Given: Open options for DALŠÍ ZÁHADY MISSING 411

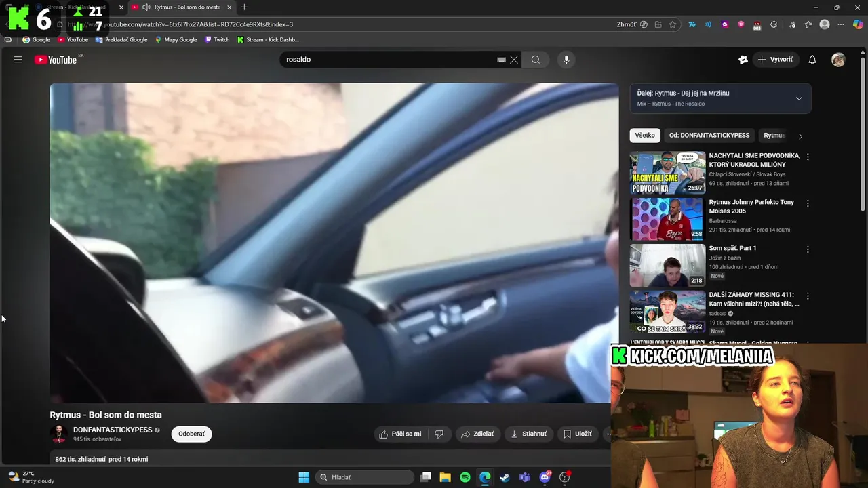Looking at the screenshot, I should (808, 296).
